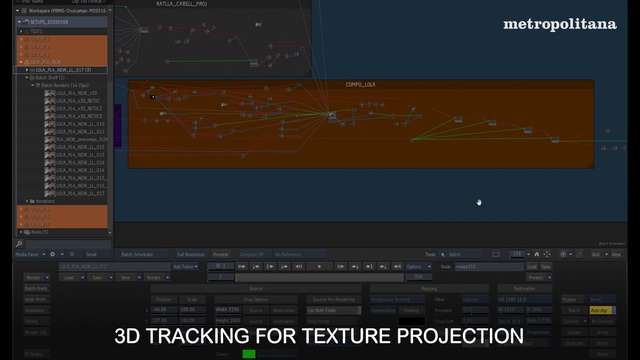
Task: Open the Timing panel
Action: [x=37, y=321]
